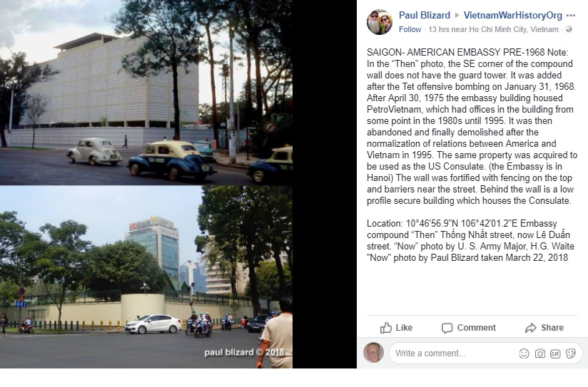The width and height of the screenshot is (588, 387).
Task: Open the emoji picker in comment box
Action: 524,354
